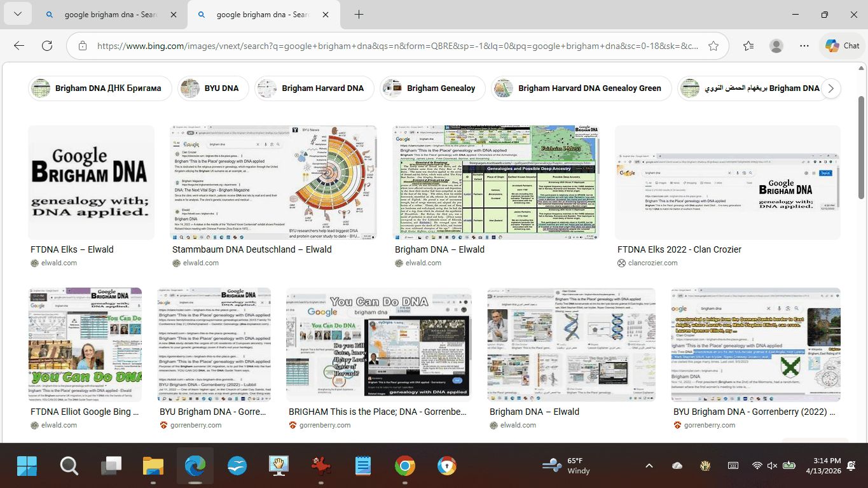Open the Favorites list icon
The image size is (868, 488).
pyautogui.click(x=748, y=46)
